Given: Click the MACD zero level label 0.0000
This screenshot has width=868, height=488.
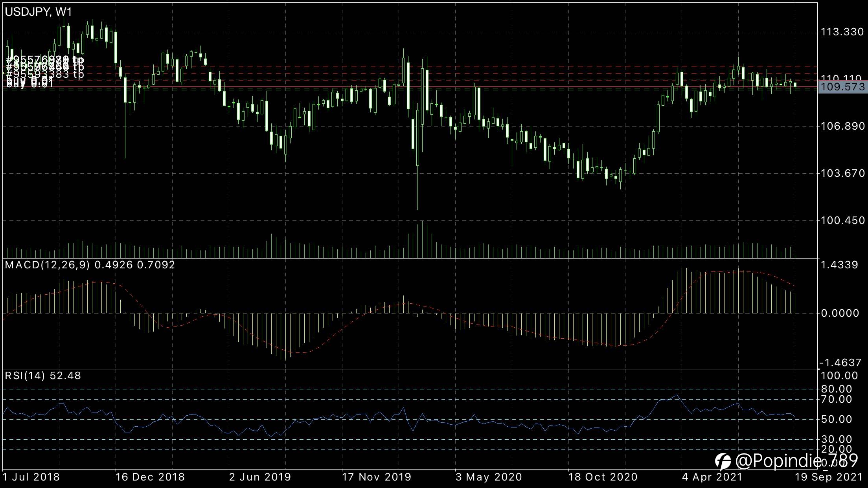Looking at the screenshot, I should (840, 313).
